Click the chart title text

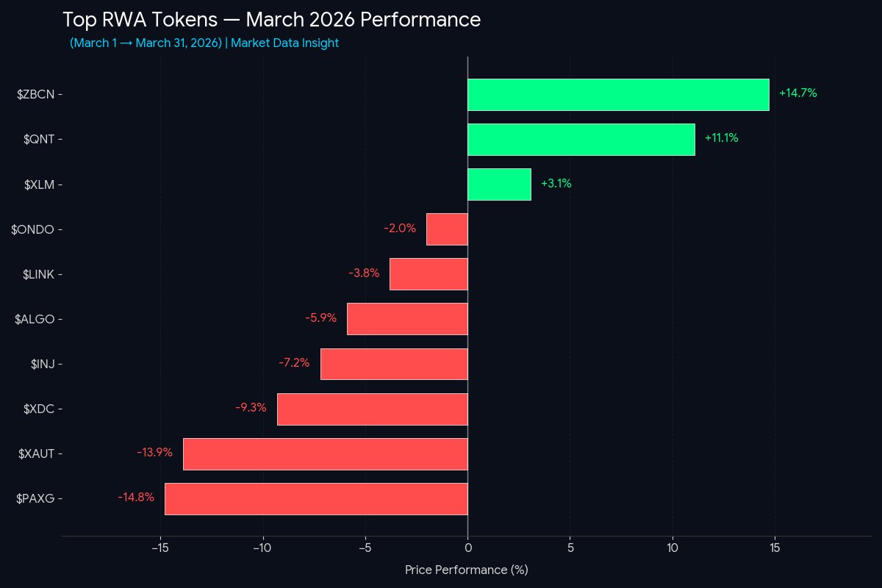271,21
